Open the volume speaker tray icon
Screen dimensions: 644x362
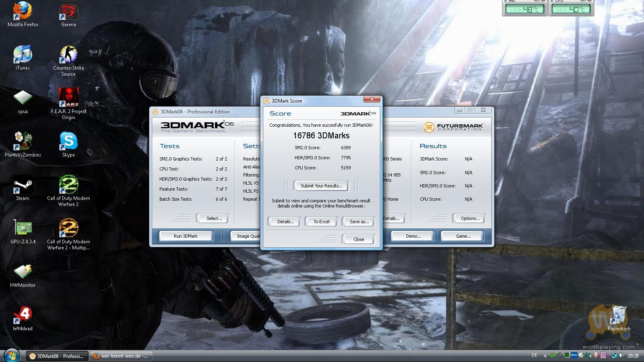coord(622,355)
